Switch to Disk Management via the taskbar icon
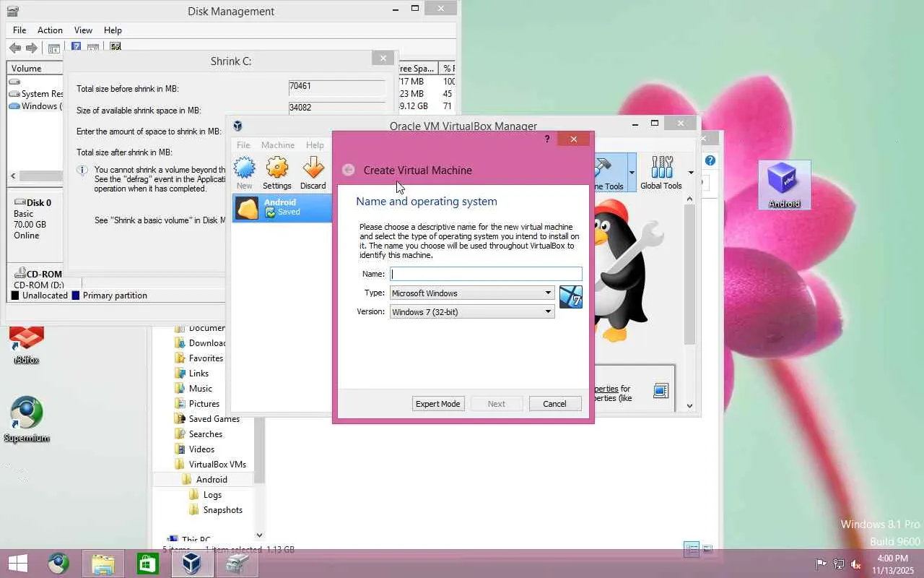Screen dimensions: 924x578 (237, 564)
